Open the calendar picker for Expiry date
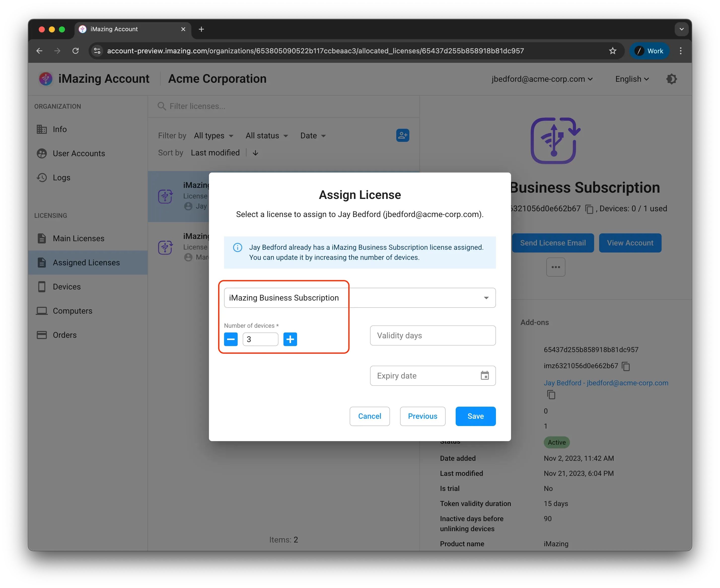This screenshot has height=588, width=720. pos(485,376)
